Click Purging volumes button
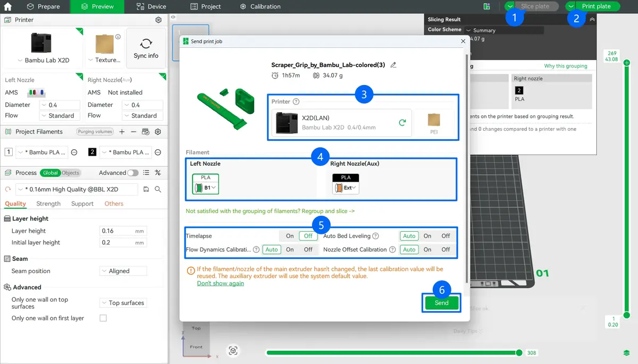Image resolution: width=638 pixels, height=364 pixels. pyautogui.click(x=95, y=131)
